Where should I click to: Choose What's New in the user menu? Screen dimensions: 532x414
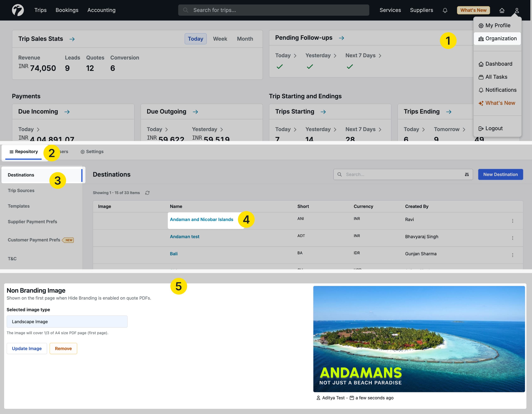[497, 103]
